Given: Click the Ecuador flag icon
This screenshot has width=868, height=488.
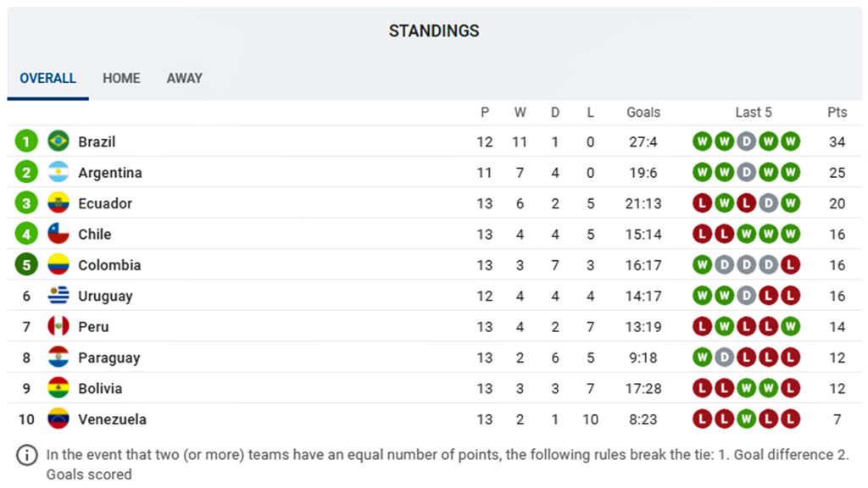Looking at the screenshot, I should coord(58,203).
